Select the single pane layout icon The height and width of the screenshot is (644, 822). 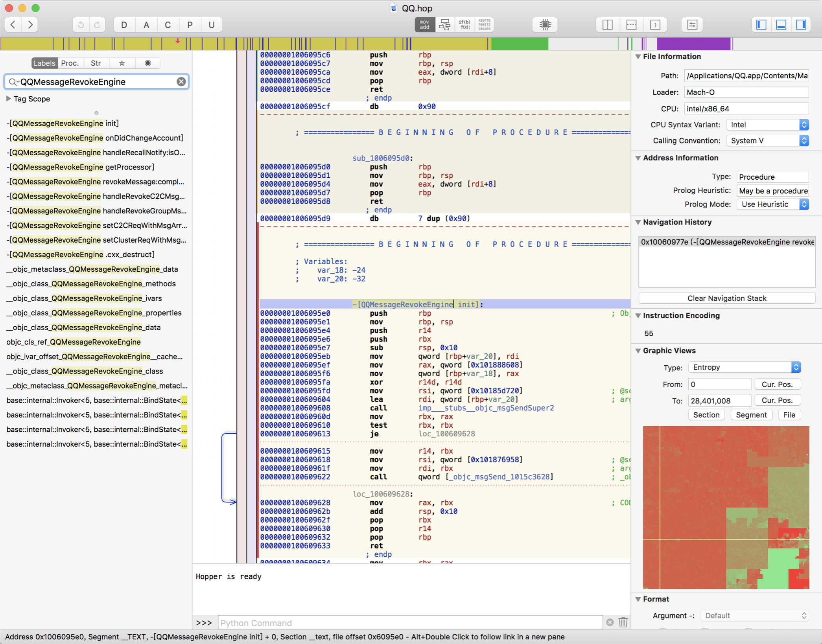click(x=655, y=24)
